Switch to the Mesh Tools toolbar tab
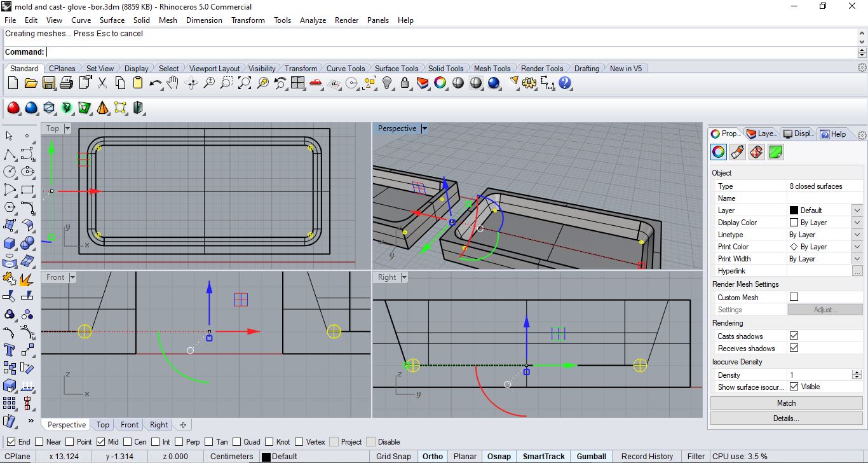 (492, 69)
